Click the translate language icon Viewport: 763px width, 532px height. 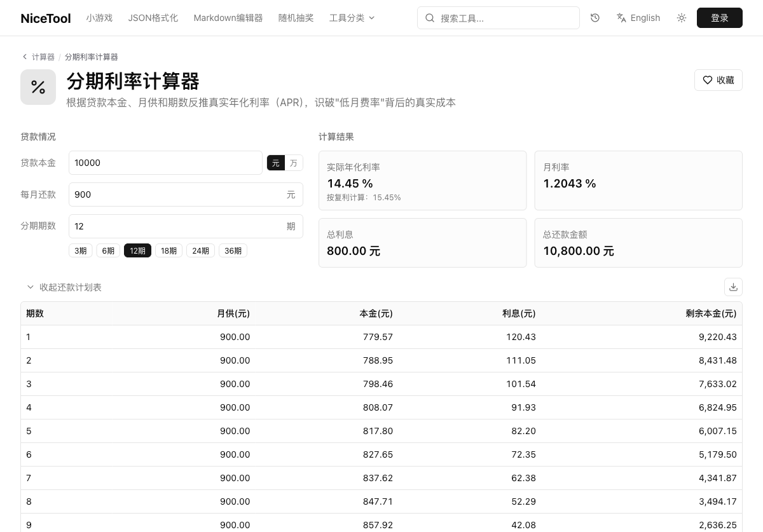tap(622, 18)
